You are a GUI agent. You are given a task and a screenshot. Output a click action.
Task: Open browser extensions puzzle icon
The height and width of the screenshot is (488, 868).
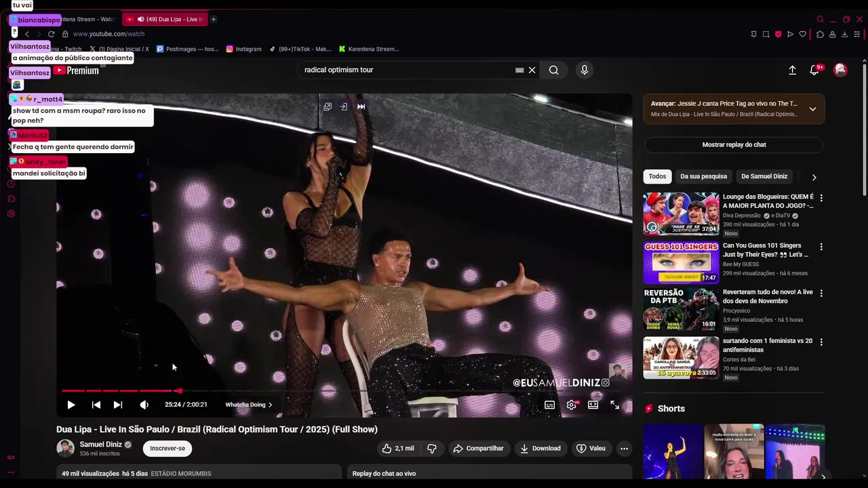[820, 34]
